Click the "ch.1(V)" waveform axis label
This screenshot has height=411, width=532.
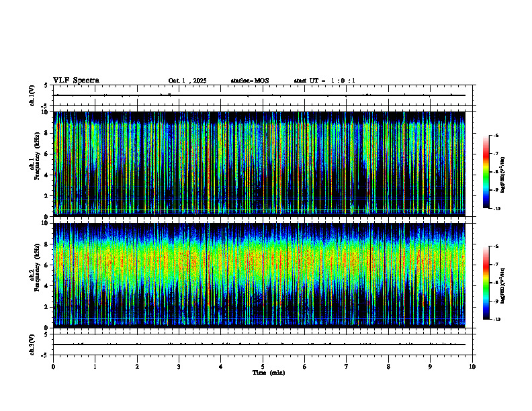pyautogui.click(x=32, y=95)
